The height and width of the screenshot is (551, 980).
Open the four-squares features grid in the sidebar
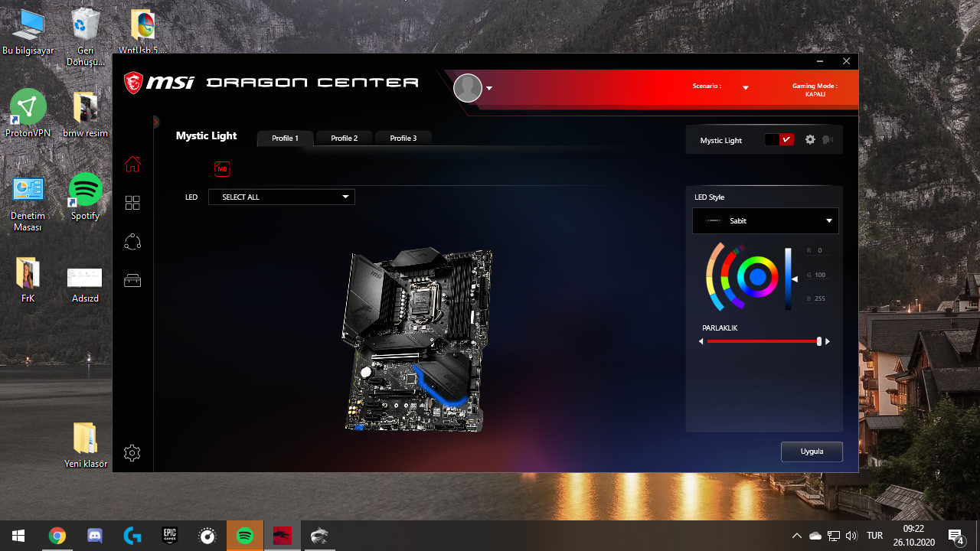[132, 203]
